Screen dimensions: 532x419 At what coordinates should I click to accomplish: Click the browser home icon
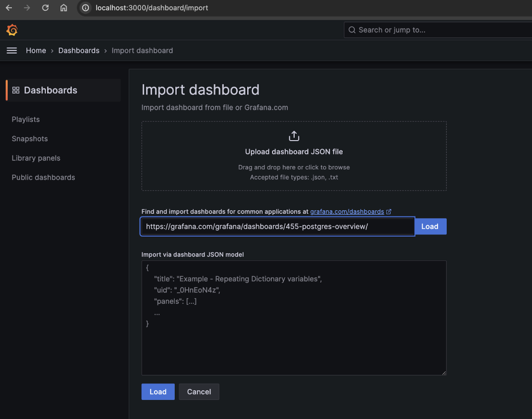coord(64,8)
